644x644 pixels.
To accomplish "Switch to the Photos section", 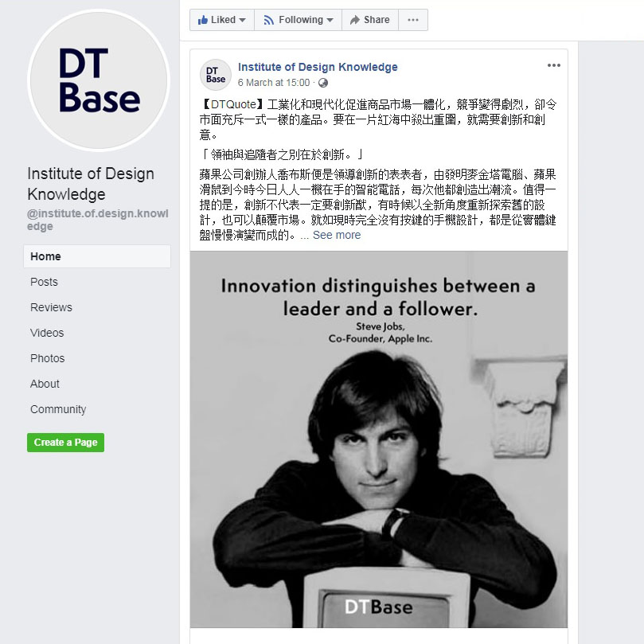I will 47,358.
